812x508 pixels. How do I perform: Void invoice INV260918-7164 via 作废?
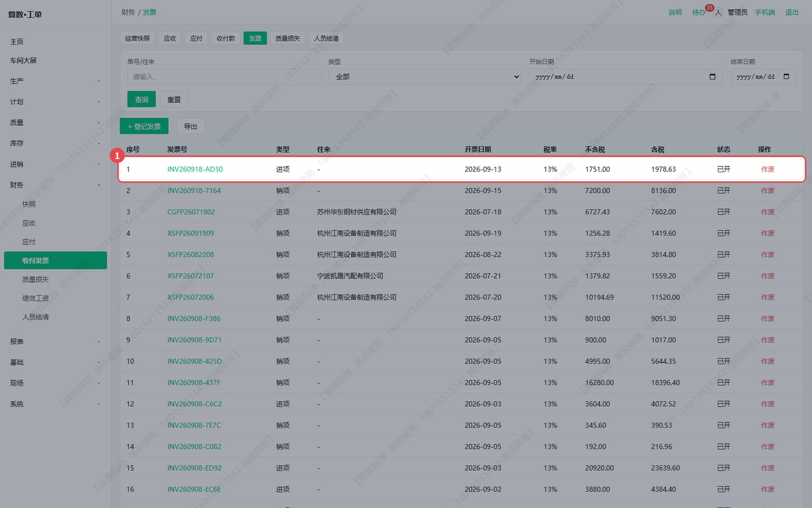[768, 191]
